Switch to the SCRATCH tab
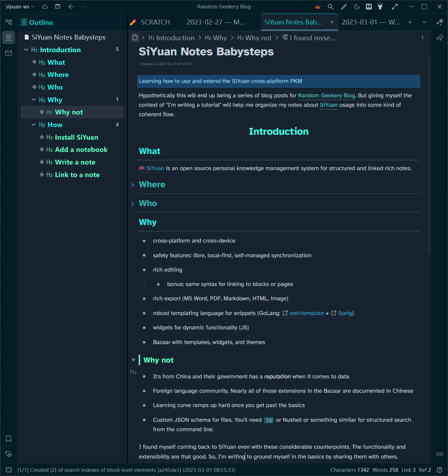Viewport: 448px width, 476px height. [x=150, y=22]
